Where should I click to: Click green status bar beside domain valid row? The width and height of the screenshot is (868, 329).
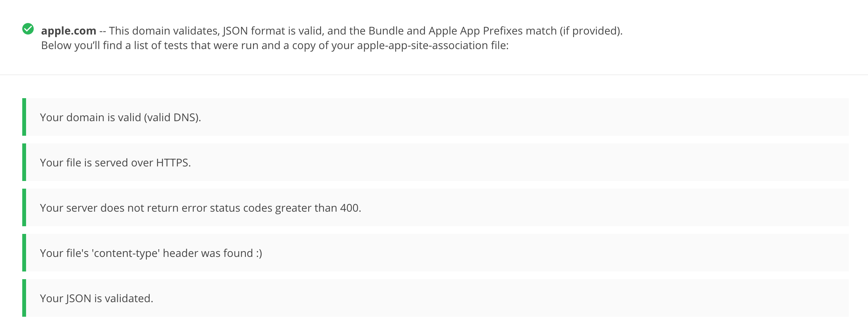[24, 117]
